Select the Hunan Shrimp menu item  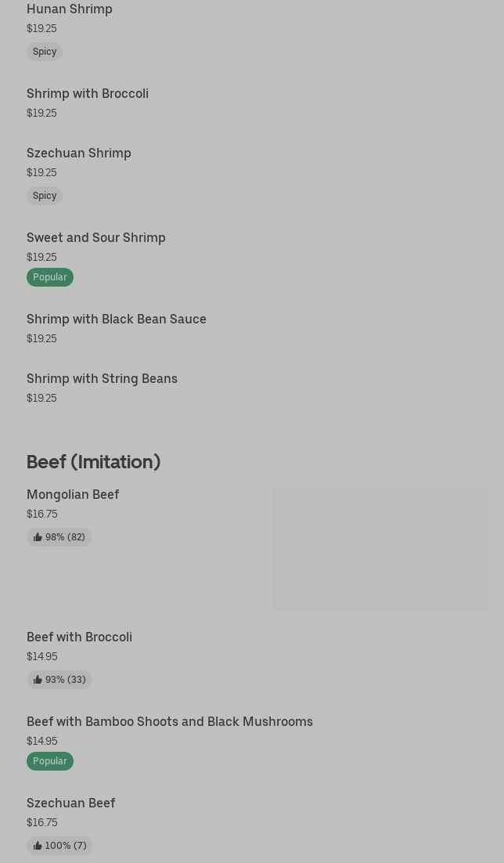click(x=70, y=9)
